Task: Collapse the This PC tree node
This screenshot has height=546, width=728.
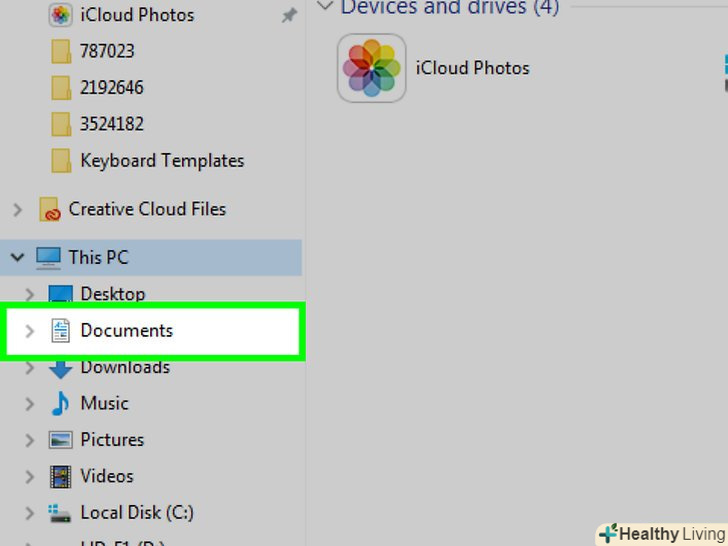Action: 17,257
